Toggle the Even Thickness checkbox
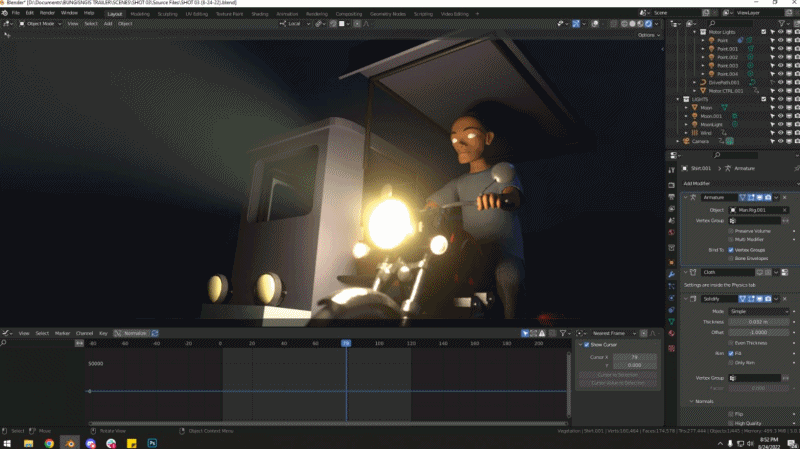This screenshot has height=449, width=800. pyautogui.click(x=731, y=342)
